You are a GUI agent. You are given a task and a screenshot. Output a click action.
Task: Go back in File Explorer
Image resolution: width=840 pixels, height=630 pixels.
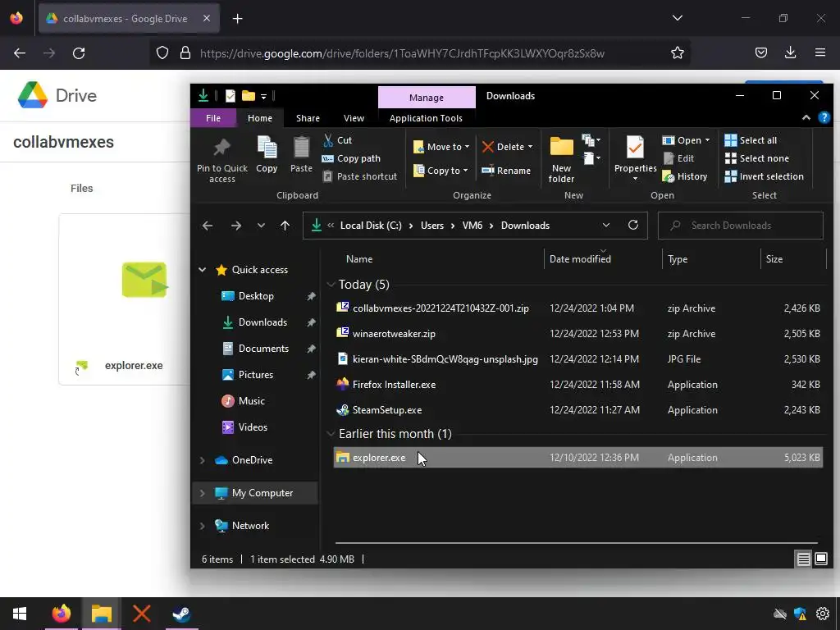(208, 226)
